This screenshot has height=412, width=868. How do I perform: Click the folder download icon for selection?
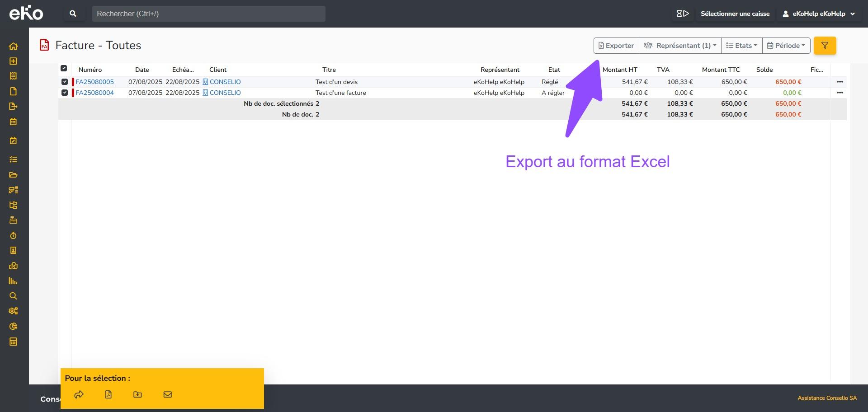[137, 394]
